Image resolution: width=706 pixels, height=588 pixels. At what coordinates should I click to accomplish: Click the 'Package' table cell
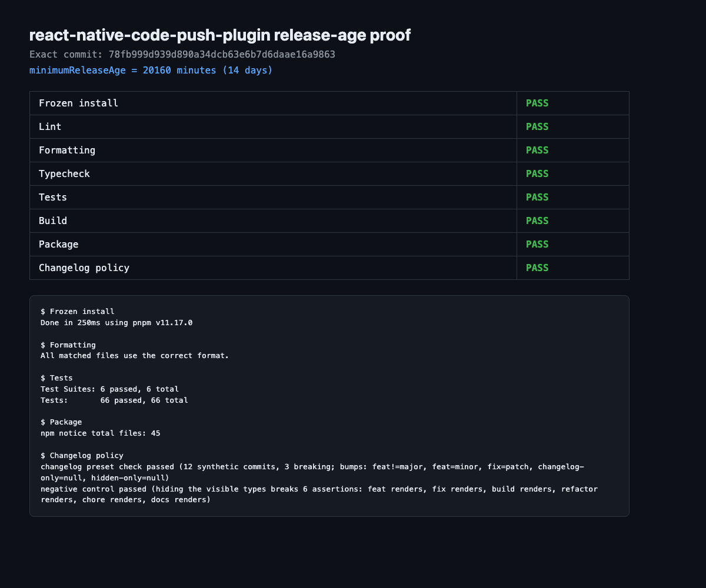pos(273,245)
